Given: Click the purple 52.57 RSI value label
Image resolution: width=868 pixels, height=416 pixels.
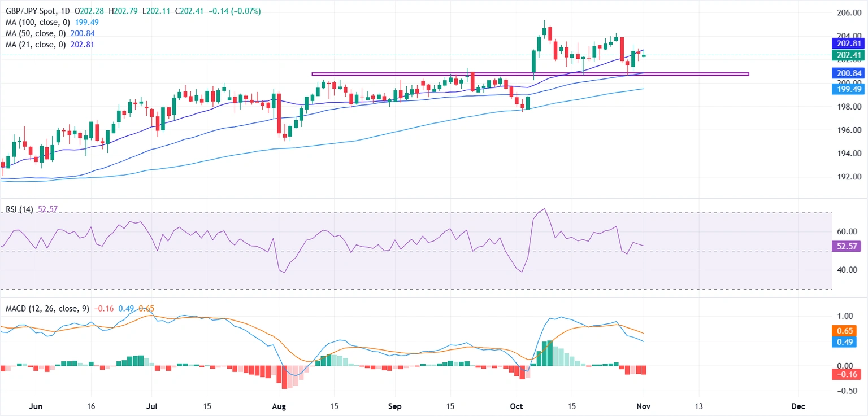Looking at the screenshot, I should point(845,246).
